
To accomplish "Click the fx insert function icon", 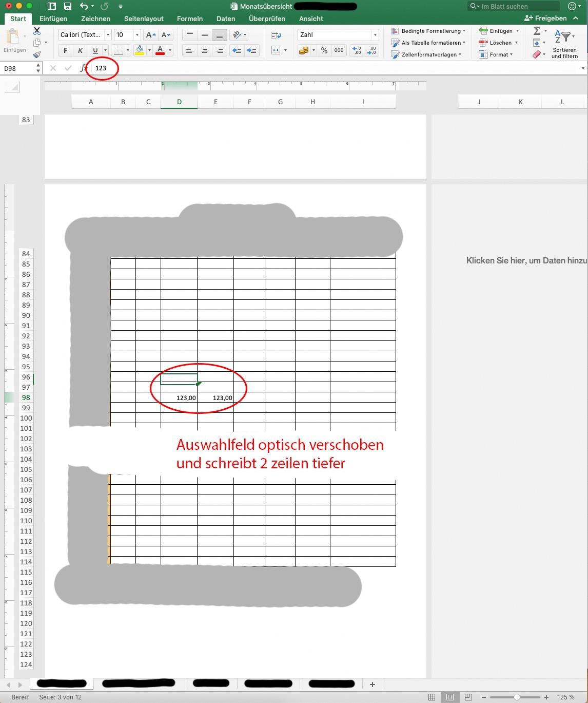I will click(x=84, y=68).
